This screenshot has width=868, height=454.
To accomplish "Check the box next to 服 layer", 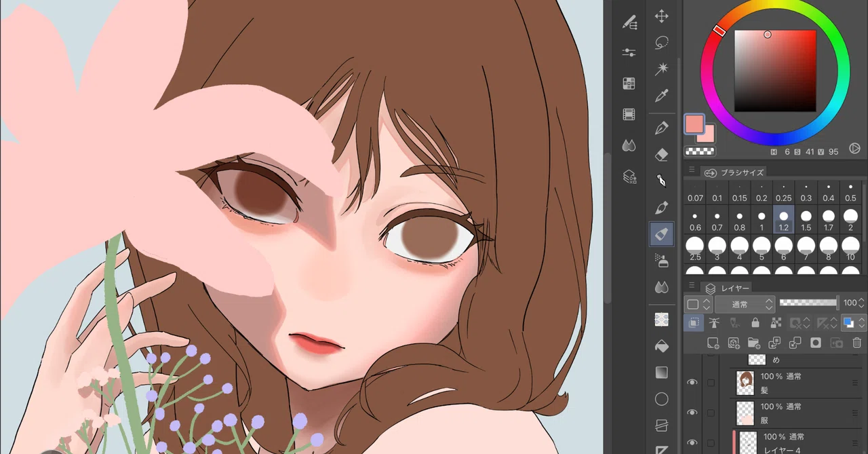I will pyautogui.click(x=711, y=413).
